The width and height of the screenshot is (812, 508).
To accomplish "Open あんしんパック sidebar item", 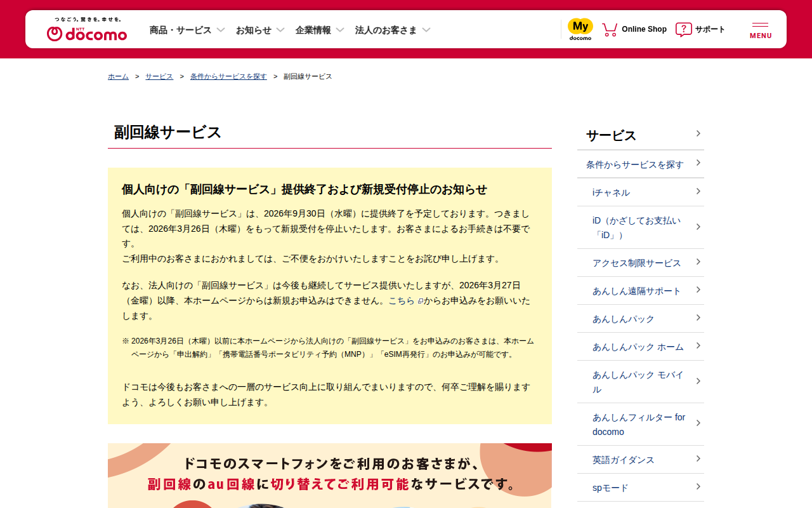I will (641, 319).
